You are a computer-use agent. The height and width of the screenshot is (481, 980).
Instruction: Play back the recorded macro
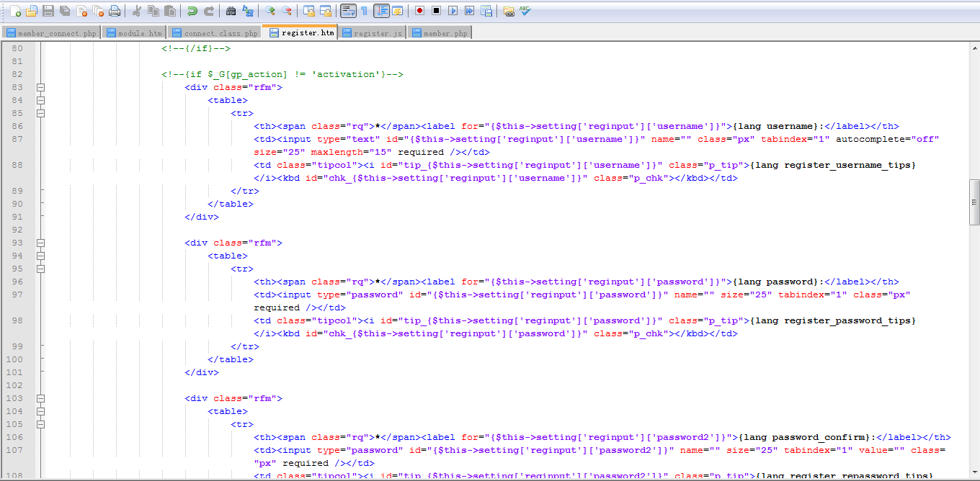[453, 11]
